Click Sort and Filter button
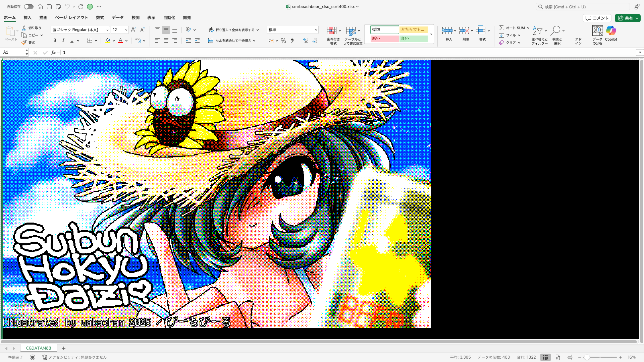Viewport: 644px width, 362px height. 539,35
